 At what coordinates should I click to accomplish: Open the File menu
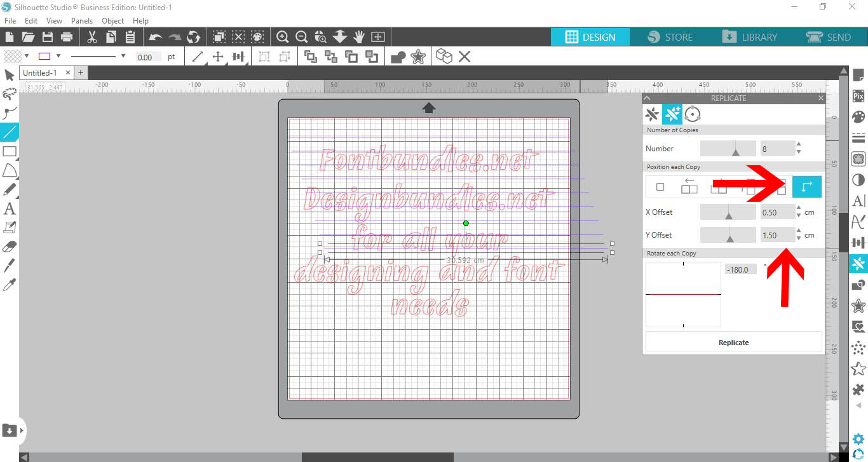click(x=10, y=21)
